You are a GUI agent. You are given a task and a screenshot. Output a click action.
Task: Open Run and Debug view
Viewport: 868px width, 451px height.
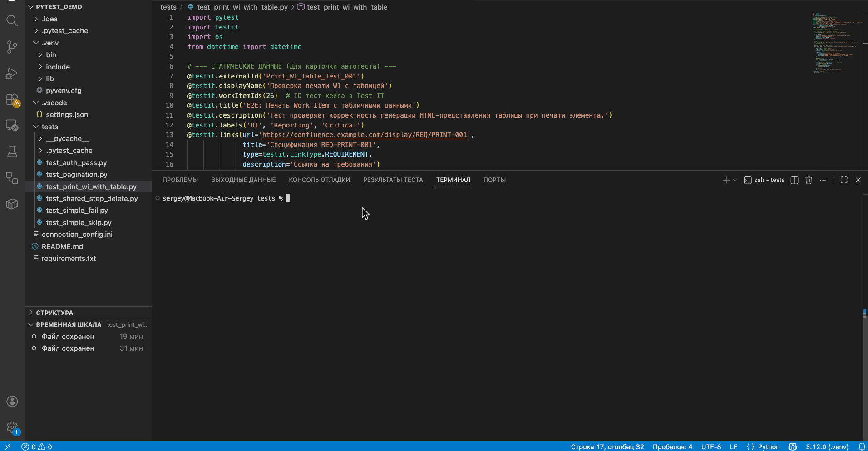(12, 74)
